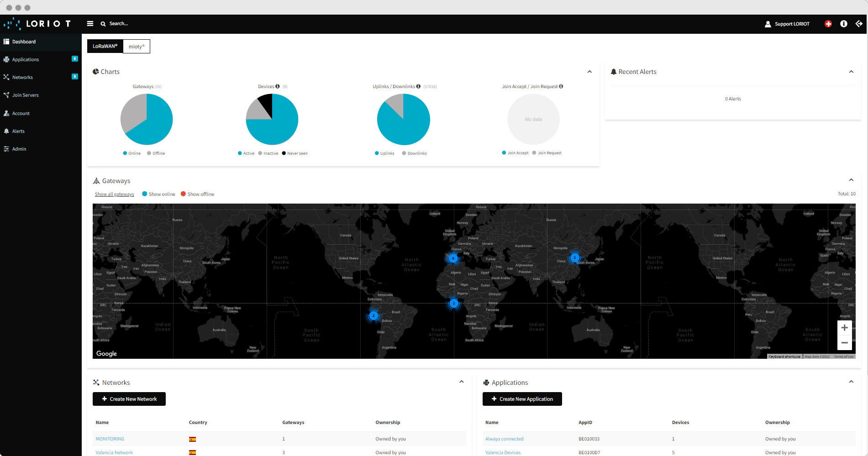Image resolution: width=868 pixels, height=456 pixels.
Task: Click the gateway cluster near Gulf of Guinea
Action: pyautogui.click(x=454, y=303)
